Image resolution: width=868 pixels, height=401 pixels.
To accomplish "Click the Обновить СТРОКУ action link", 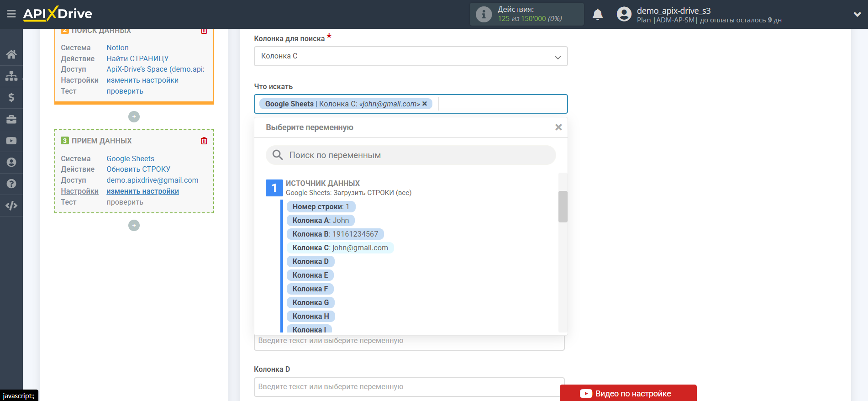I will point(138,169).
